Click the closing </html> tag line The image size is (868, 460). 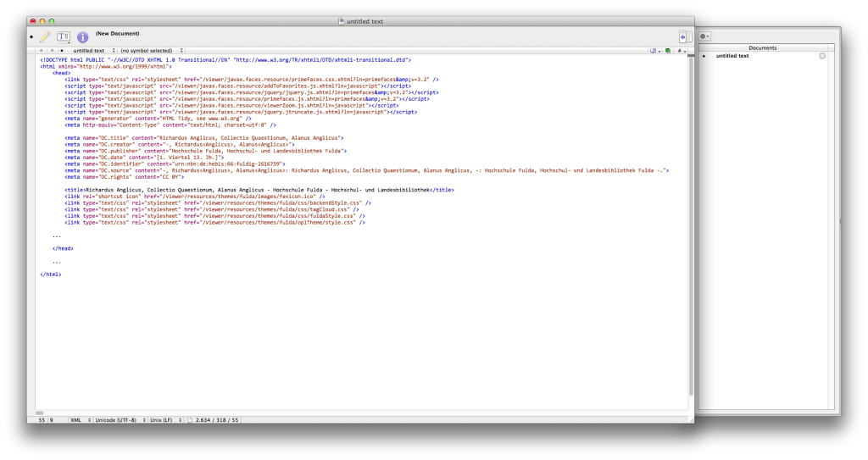click(50, 274)
